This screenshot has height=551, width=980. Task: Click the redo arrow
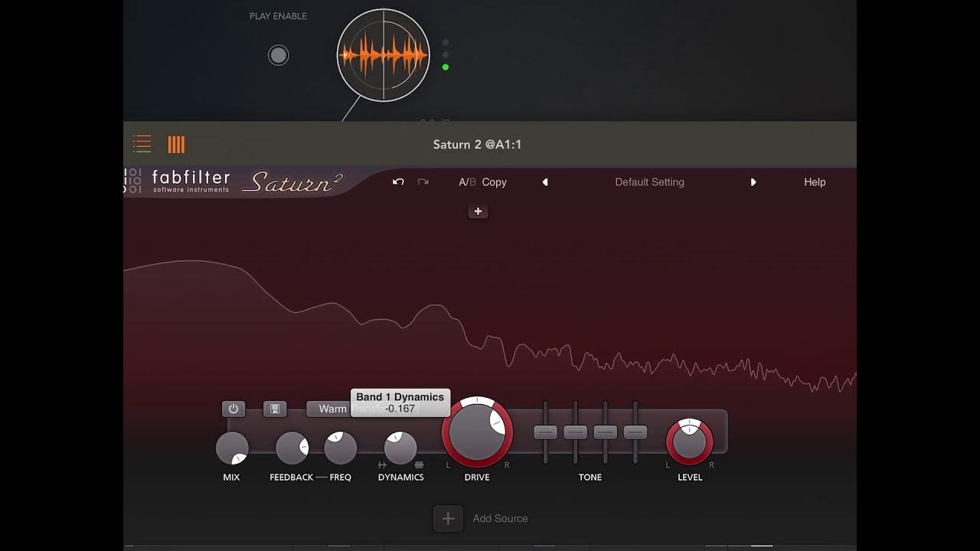[423, 182]
